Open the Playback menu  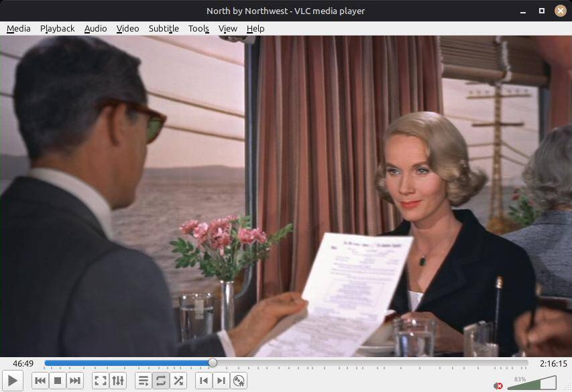click(57, 28)
